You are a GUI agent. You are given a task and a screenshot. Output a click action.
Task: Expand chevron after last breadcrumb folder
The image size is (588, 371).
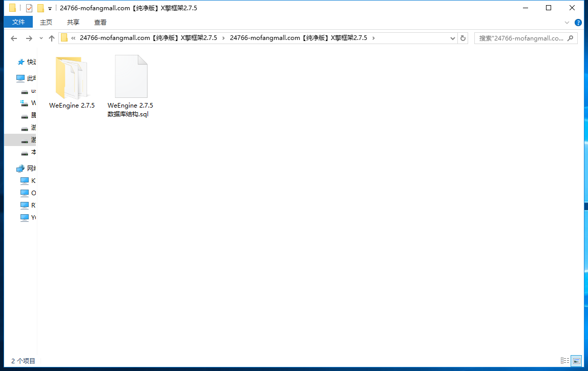[373, 38]
